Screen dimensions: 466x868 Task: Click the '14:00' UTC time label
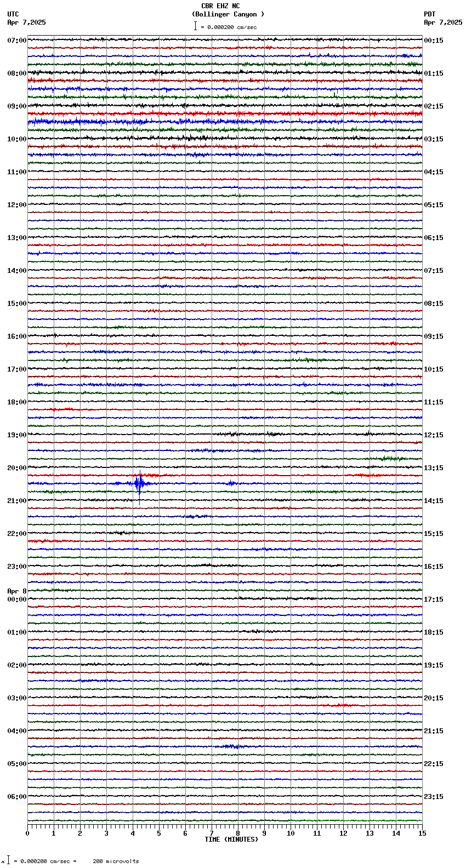[x=17, y=271]
